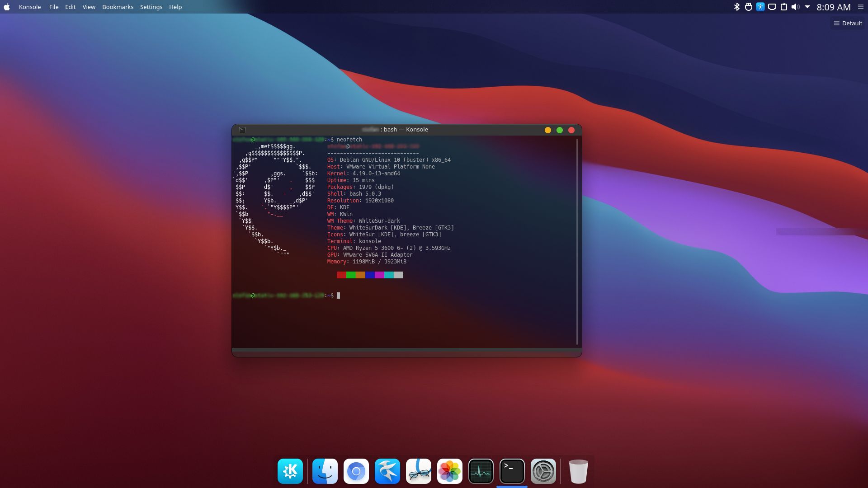Open the Settings menu in Konsole
868x488 pixels.
point(151,7)
